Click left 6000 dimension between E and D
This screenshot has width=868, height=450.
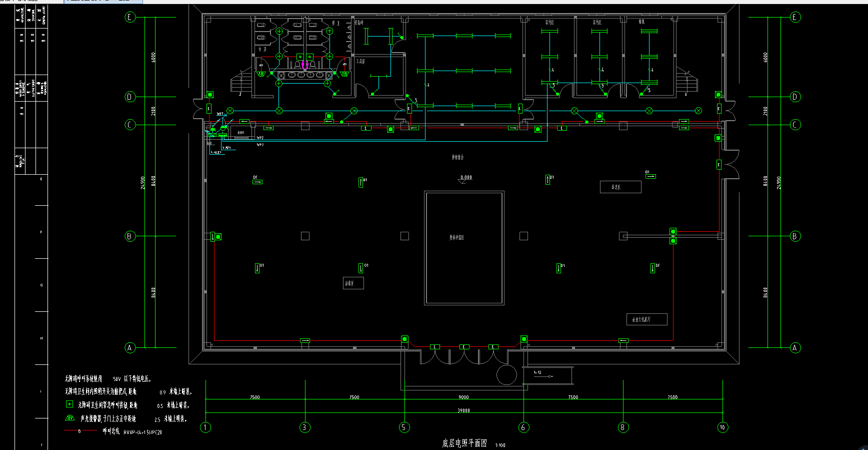(153, 57)
